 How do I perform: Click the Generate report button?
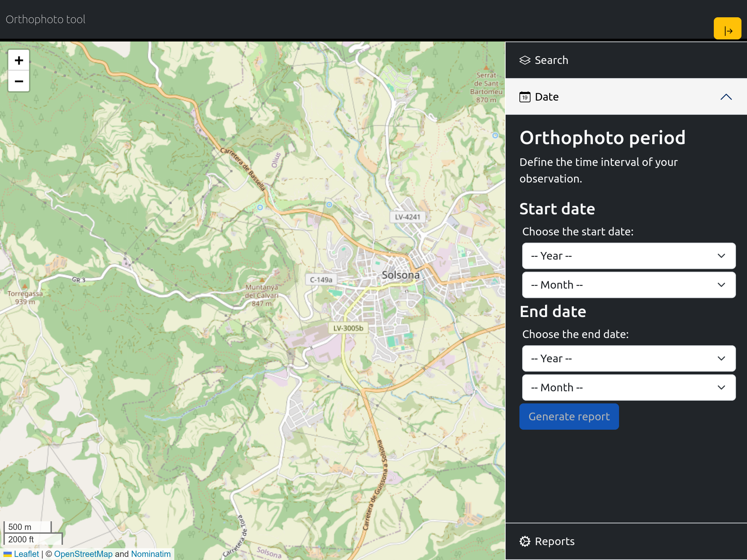point(569,417)
